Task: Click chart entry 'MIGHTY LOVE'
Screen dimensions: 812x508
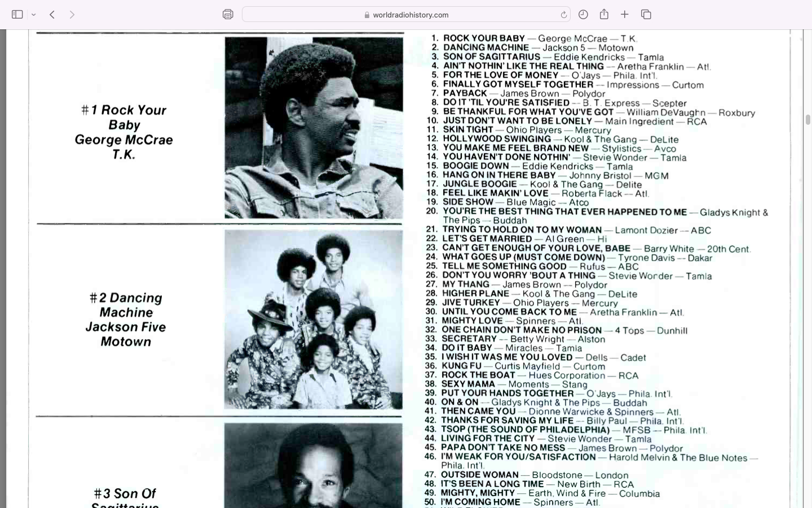Action: (473, 321)
